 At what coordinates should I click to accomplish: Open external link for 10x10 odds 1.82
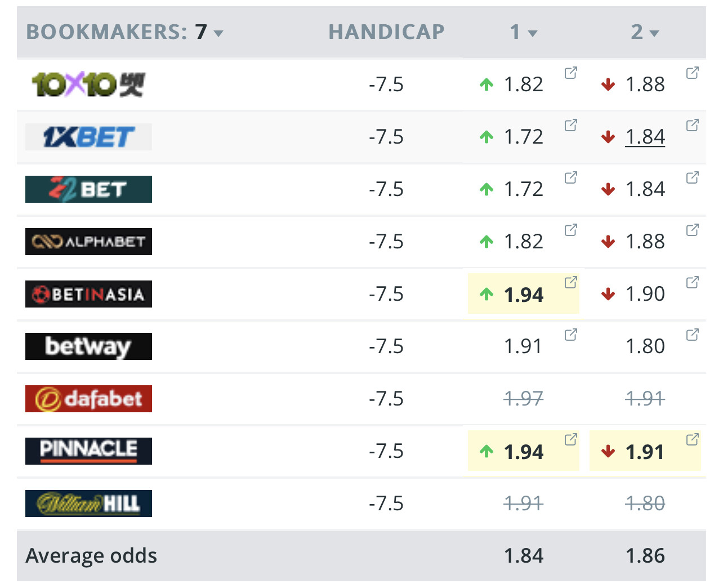(570, 73)
